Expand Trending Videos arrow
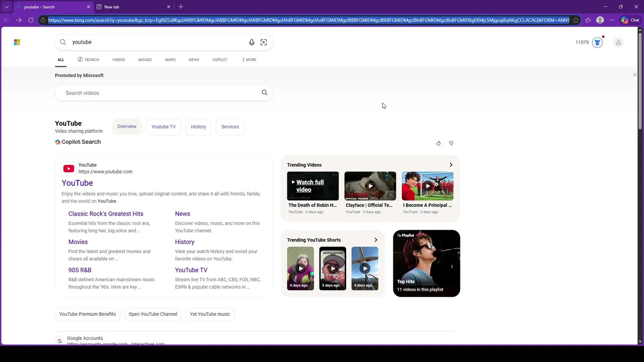 tap(451, 165)
